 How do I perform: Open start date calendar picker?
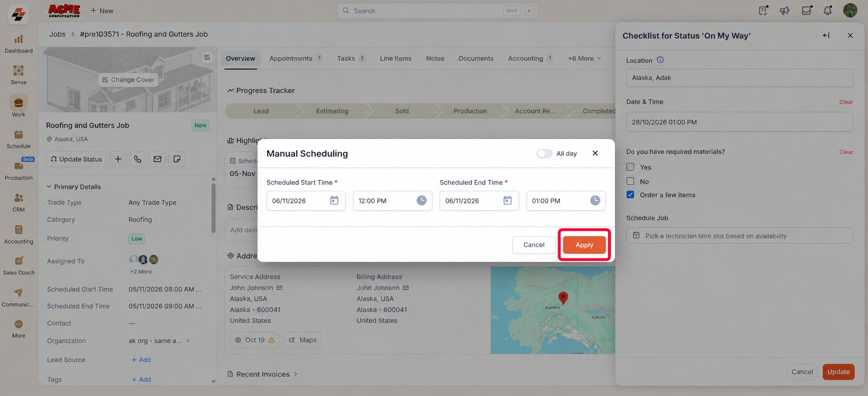pos(334,201)
